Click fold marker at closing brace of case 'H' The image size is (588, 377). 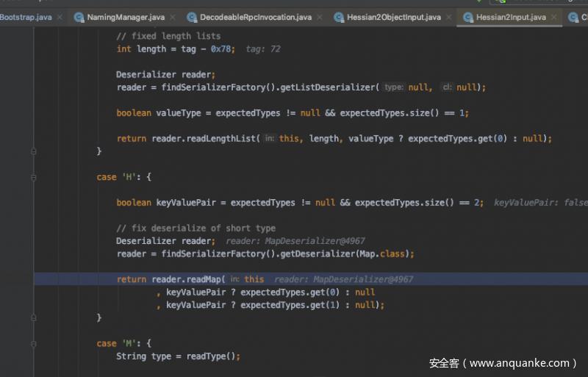[34, 317]
